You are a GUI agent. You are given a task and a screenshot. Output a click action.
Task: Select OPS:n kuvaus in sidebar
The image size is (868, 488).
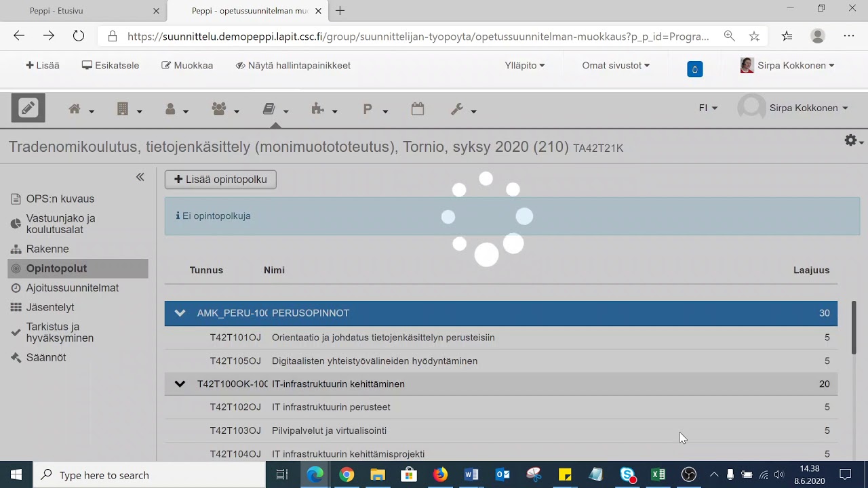[x=52, y=199]
